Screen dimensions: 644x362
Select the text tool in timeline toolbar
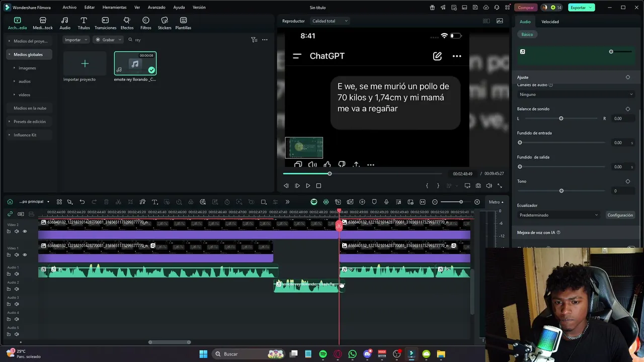(x=154, y=202)
